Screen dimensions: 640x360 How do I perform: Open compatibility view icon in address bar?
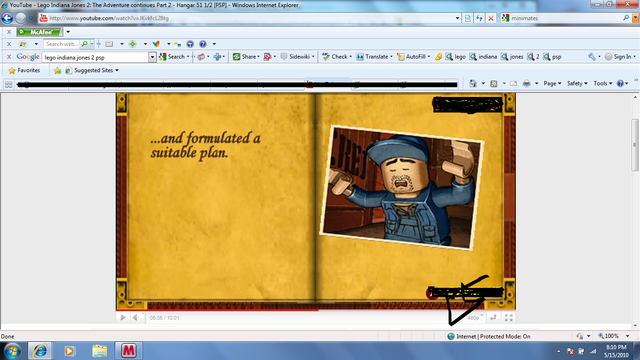468,18
